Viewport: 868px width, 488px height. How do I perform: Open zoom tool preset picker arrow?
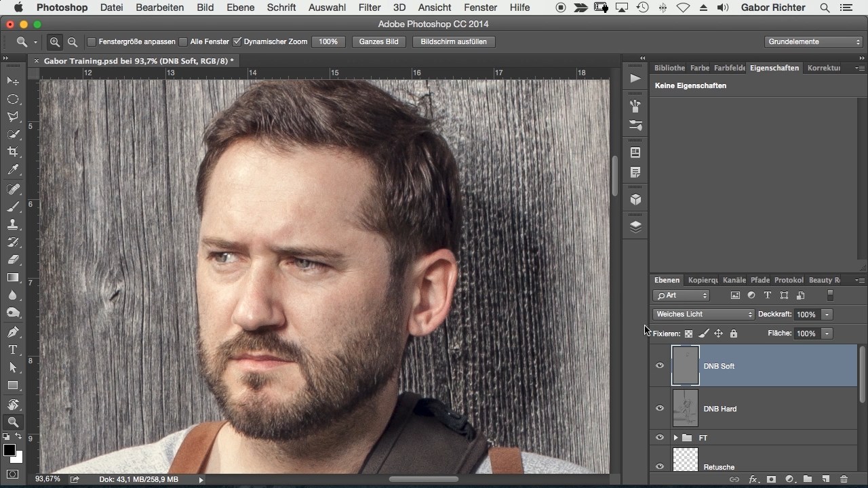tap(35, 42)
